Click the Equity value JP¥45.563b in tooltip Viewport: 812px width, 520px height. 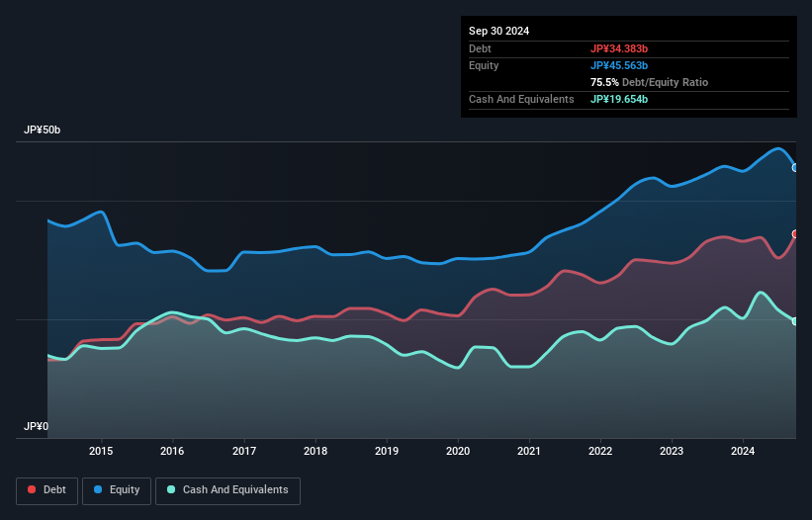[619, 65]
